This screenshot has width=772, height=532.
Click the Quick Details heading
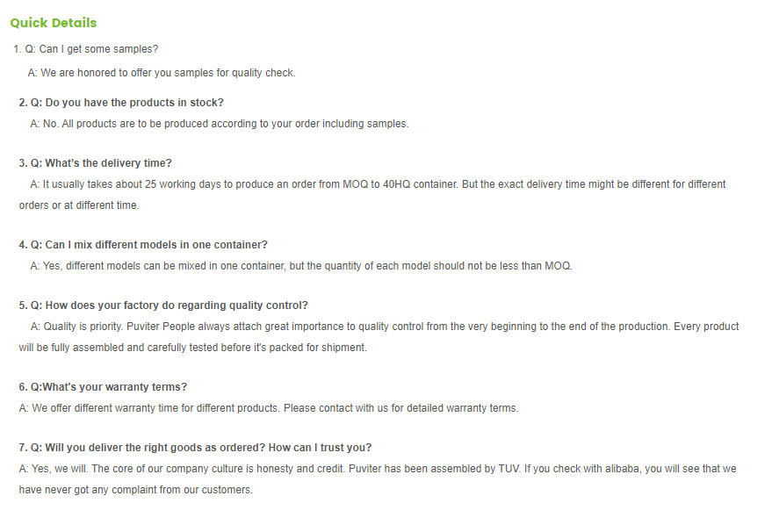(54, 23)
